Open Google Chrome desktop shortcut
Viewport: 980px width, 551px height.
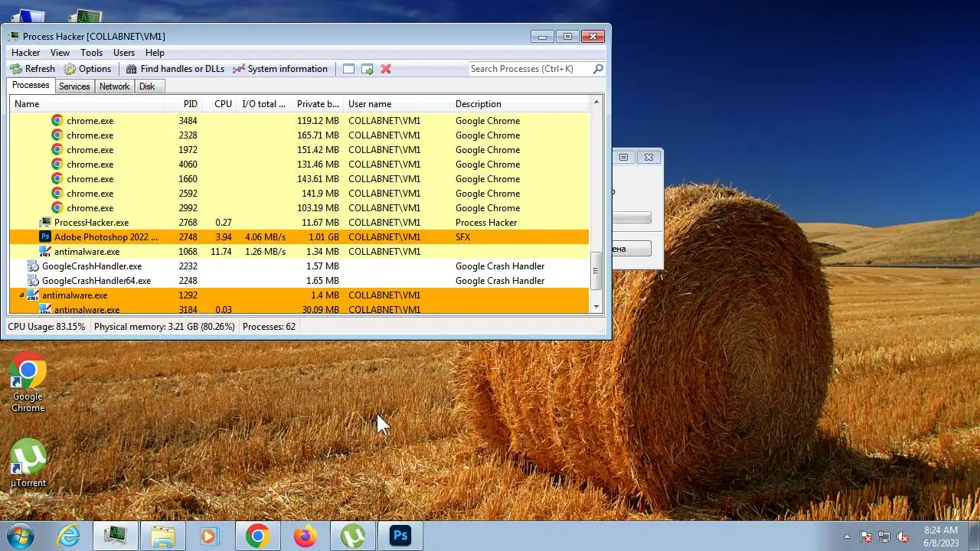[x=28, y=382]
